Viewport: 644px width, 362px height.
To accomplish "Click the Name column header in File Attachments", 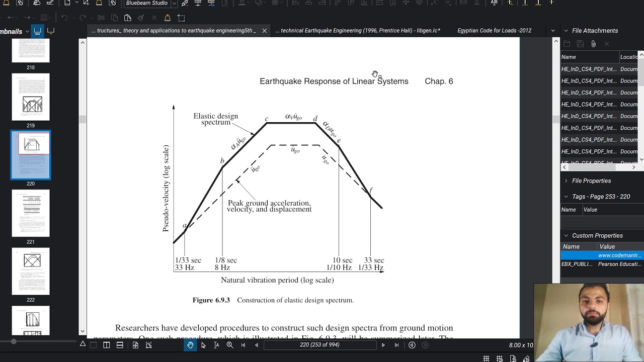I will click(589, 57).
